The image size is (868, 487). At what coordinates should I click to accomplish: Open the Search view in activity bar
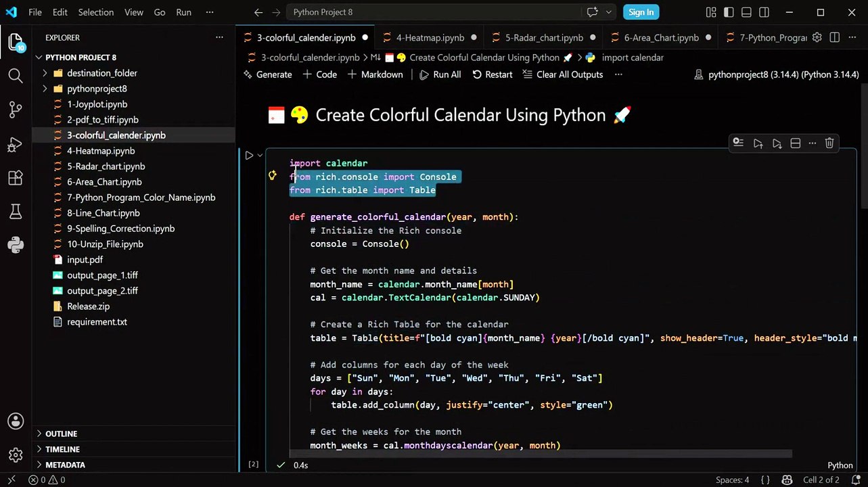(x=16, y=75)
